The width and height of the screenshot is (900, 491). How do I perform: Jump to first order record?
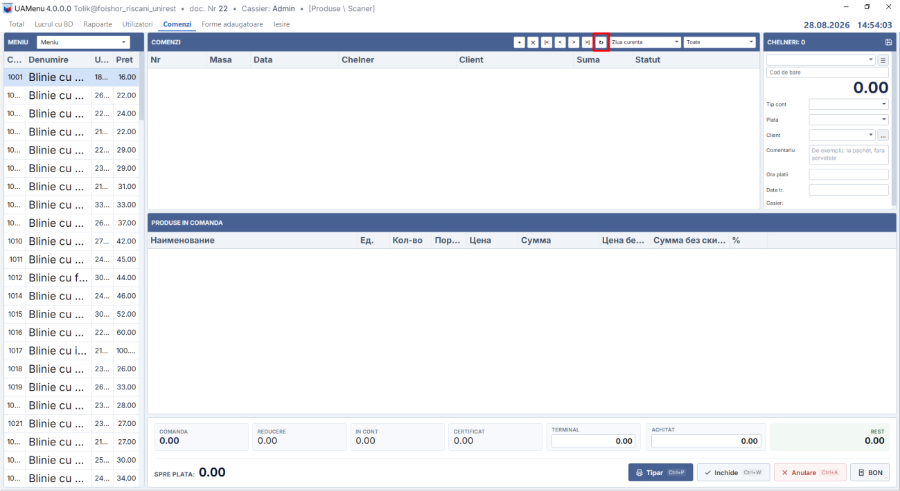[x=546, y=42]
